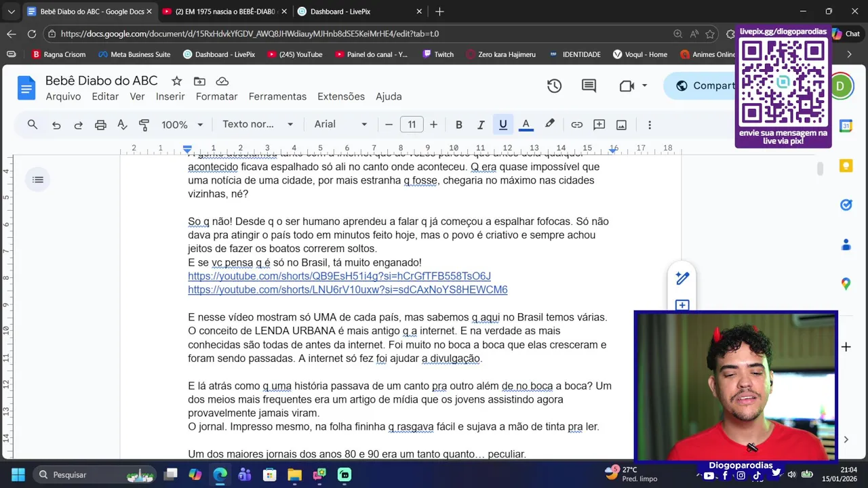Show more bookmarks chevron
Screen dimensions: 868x488
click(x=849, y=54)
